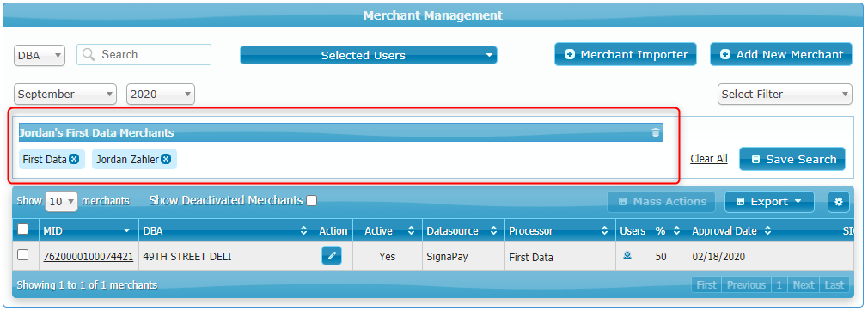Viewport: 868px width, 311px height.
Task: Select page 1 in pagination
Action: pyautogui.click(x=779, y=285)
